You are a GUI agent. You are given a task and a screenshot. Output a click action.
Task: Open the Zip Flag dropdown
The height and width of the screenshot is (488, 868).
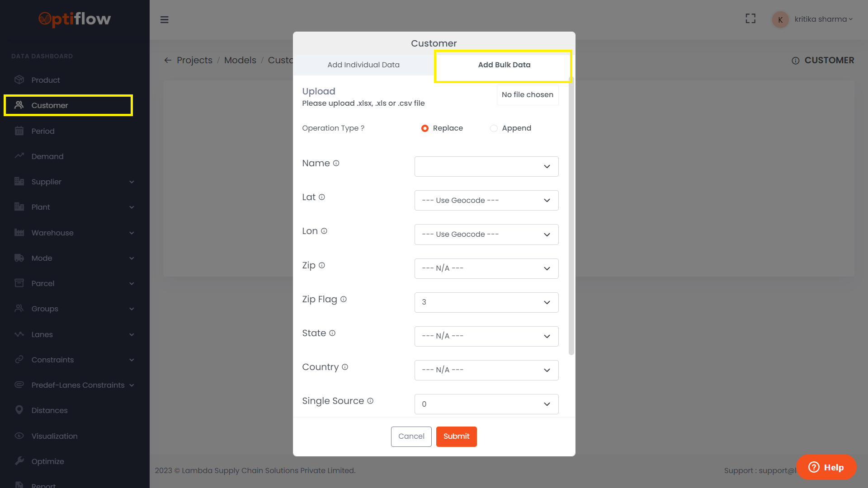coord(486,302)
